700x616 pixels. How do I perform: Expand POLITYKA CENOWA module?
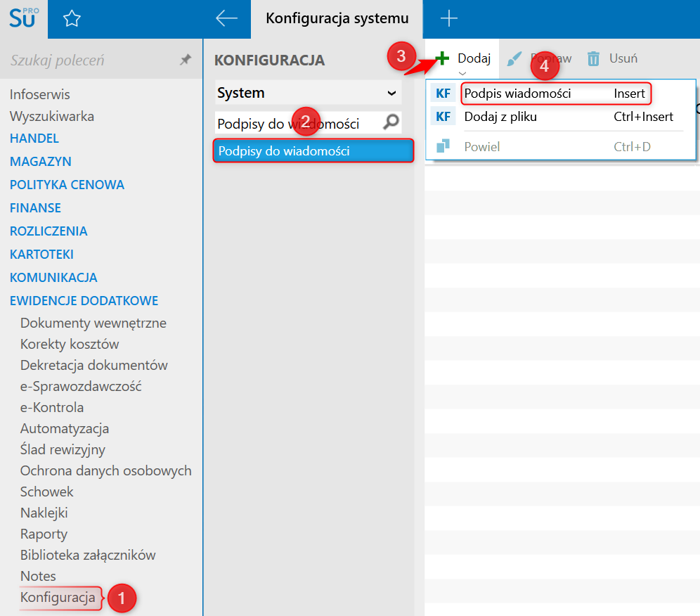coord(67,185)
